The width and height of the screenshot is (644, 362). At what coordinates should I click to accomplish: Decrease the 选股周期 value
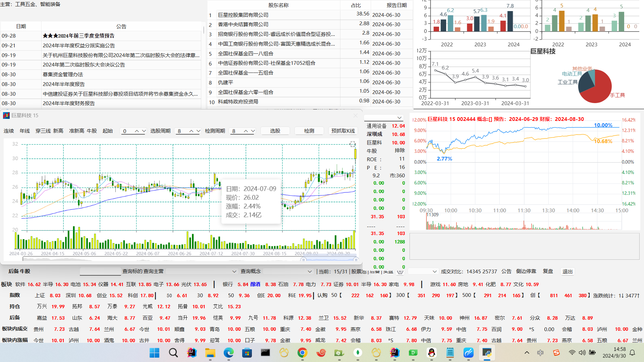point(198,131)
